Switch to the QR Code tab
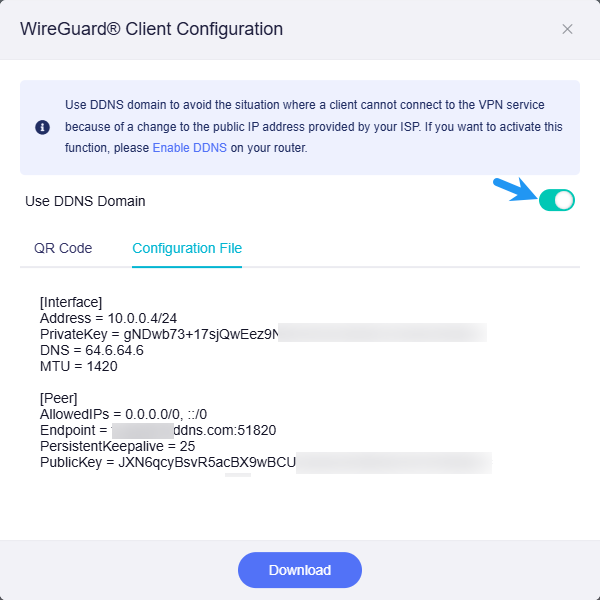The height and width of the screenshot is (600, 600). pyautogui.click(x=63, y=248)
